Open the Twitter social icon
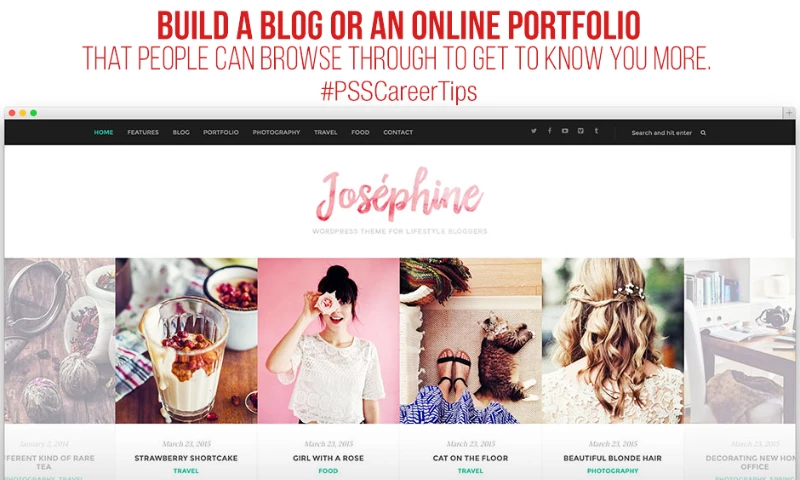The image size is (800, 480). tap(534, 131)
